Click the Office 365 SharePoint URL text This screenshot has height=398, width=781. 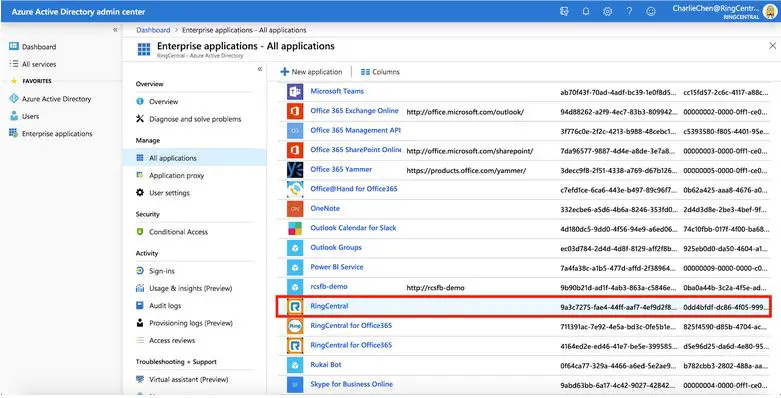click(470, 151)
